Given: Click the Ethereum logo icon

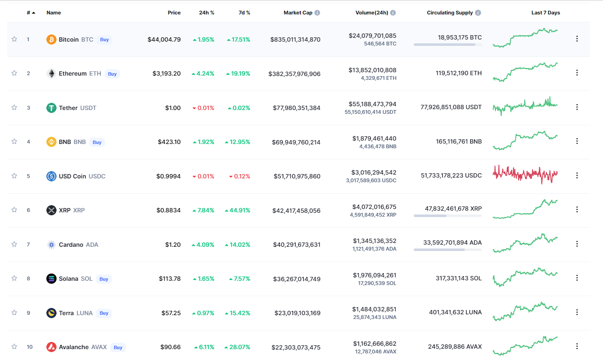Looking at the screenshot, I should coord(51,73).
